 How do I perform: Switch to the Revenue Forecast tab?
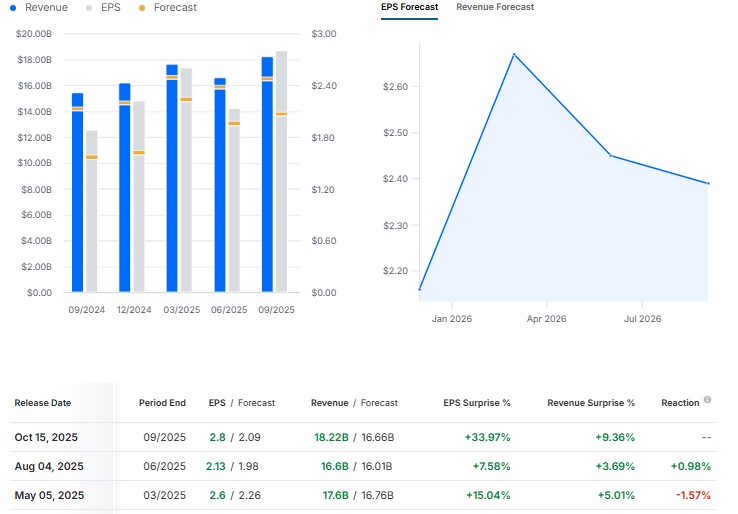tap(495, 7)
